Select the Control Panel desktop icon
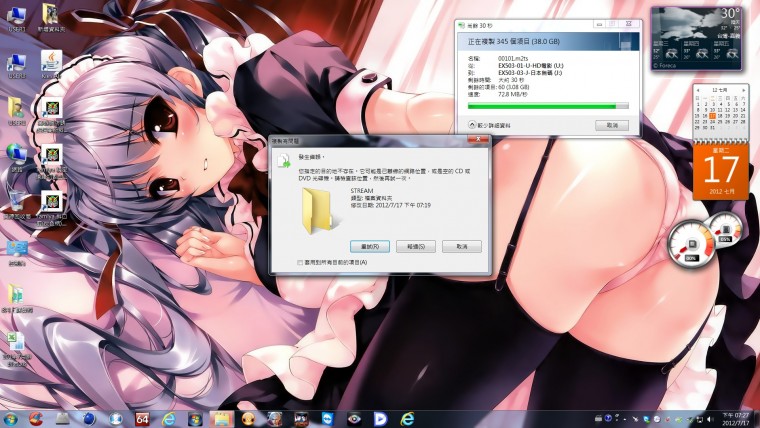This screenshot has width=760, height=428. point(17,253)
